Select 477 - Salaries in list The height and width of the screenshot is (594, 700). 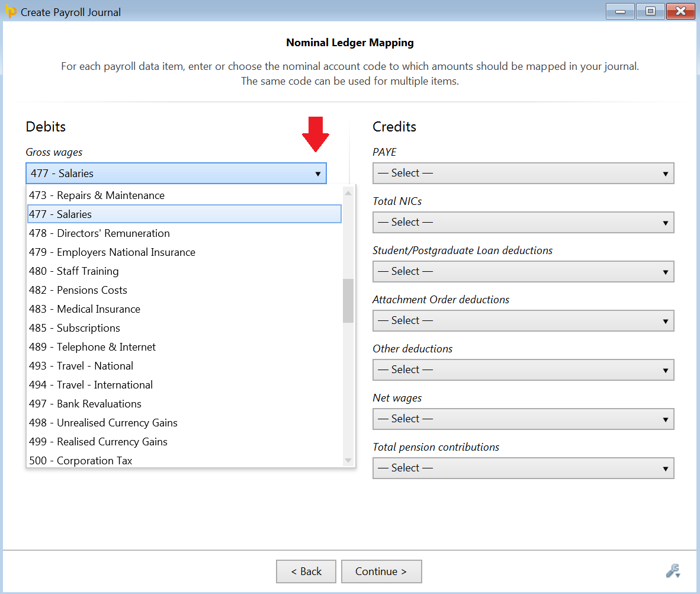184,214
